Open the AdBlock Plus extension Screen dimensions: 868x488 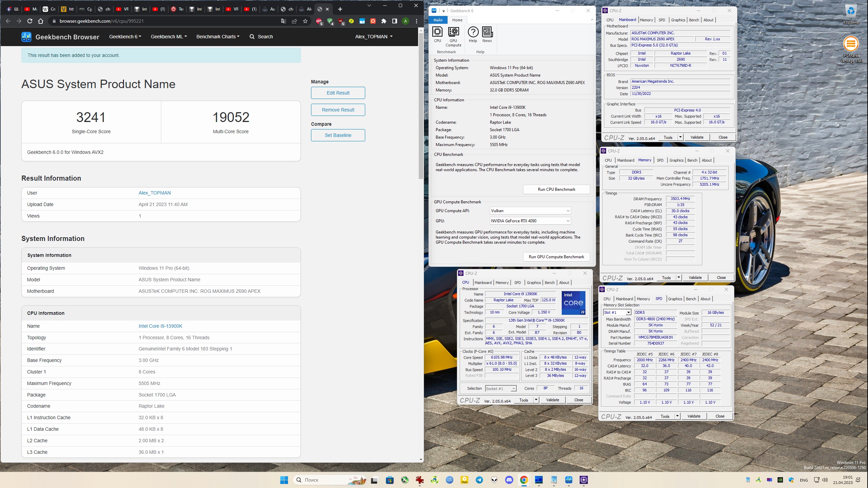(x=319, y=21)
